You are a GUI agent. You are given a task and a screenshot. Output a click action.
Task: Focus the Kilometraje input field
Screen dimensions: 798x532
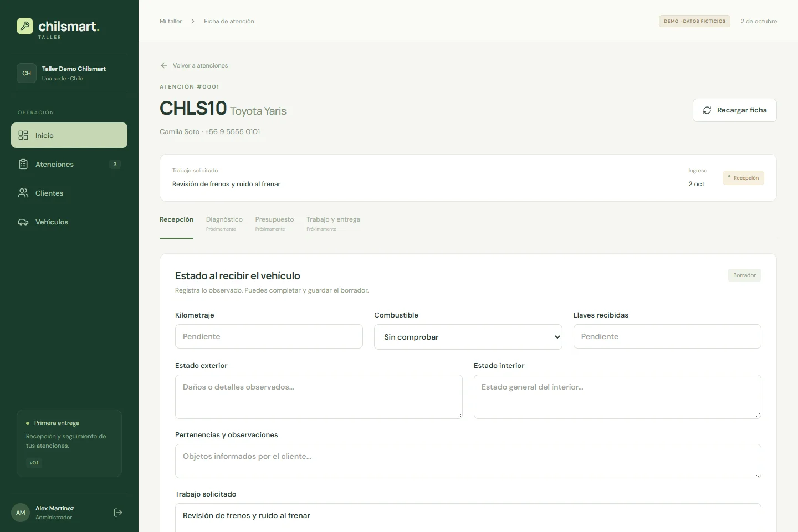[269, 336]
